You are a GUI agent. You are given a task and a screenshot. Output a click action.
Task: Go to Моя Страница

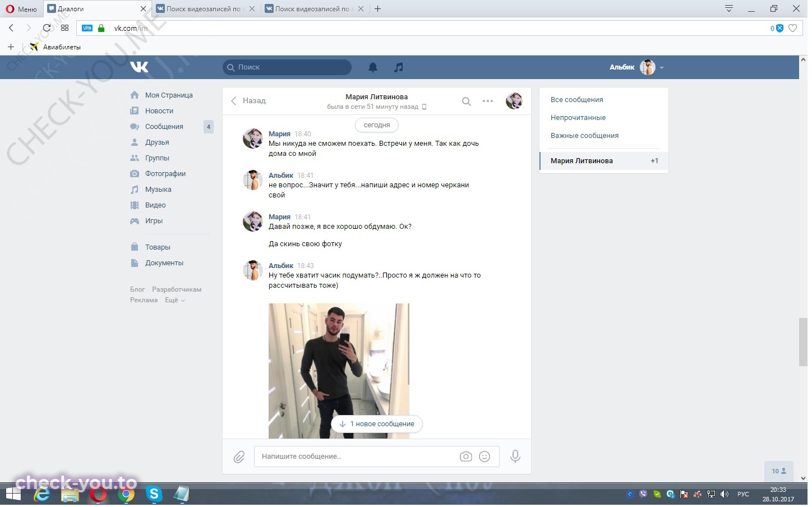coord(169,95)
